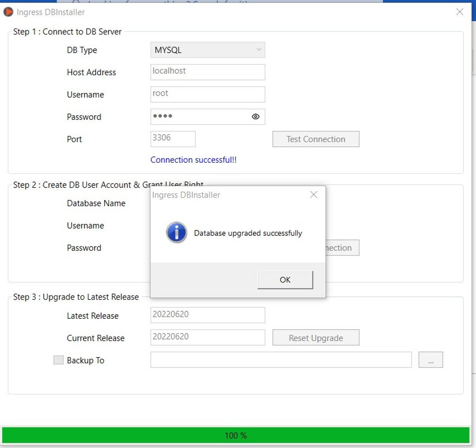Click the blue information icon in dialog
476x448 pixels.
[x=176, y=233]
